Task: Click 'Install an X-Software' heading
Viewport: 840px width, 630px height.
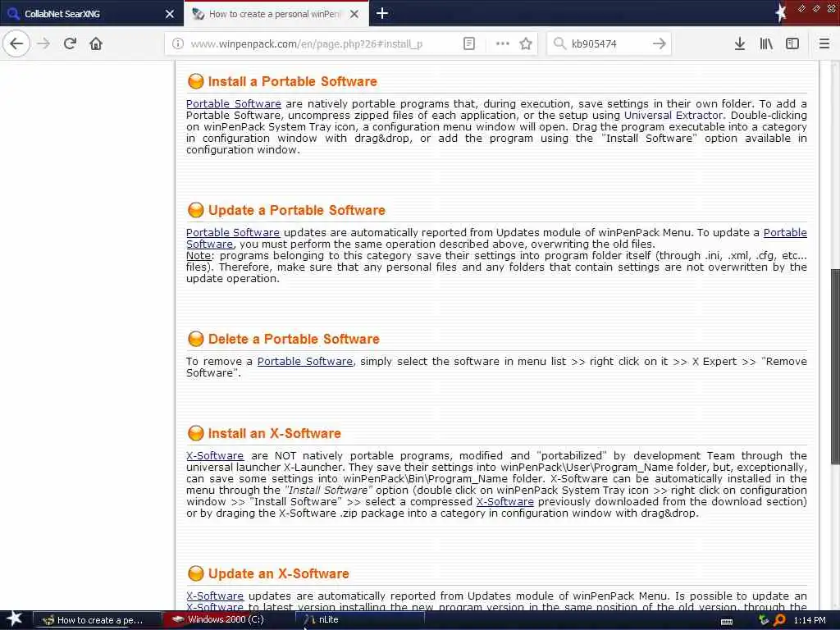Action: point(274,433)
